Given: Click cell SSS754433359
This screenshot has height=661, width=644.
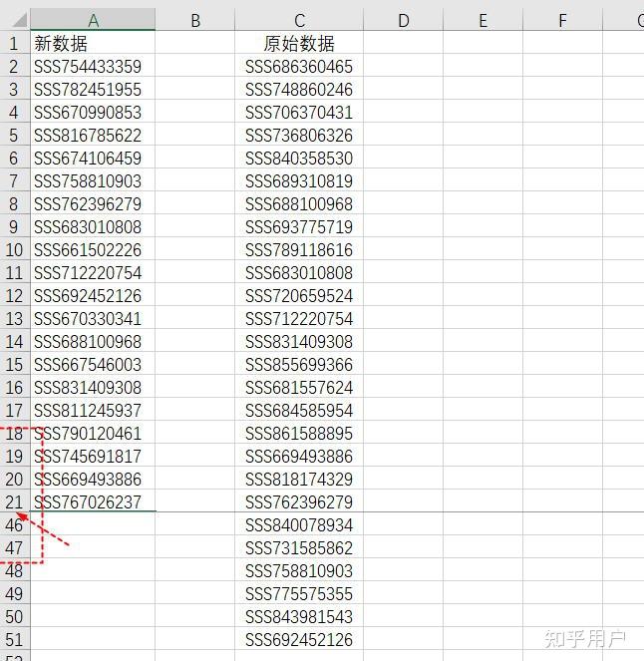Looking at the screenshot, I should tap(93, 66).
